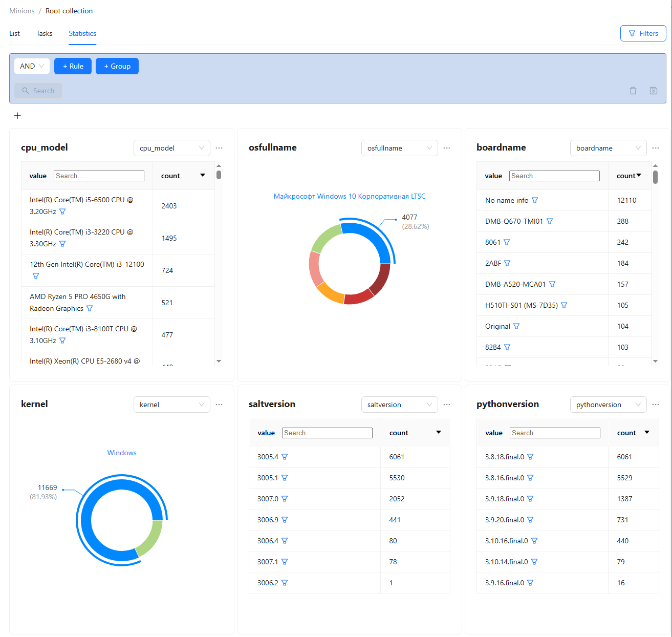Open the boardname field dropdown
This screenshot has height=637, width=672.
(x=609, y=148)
